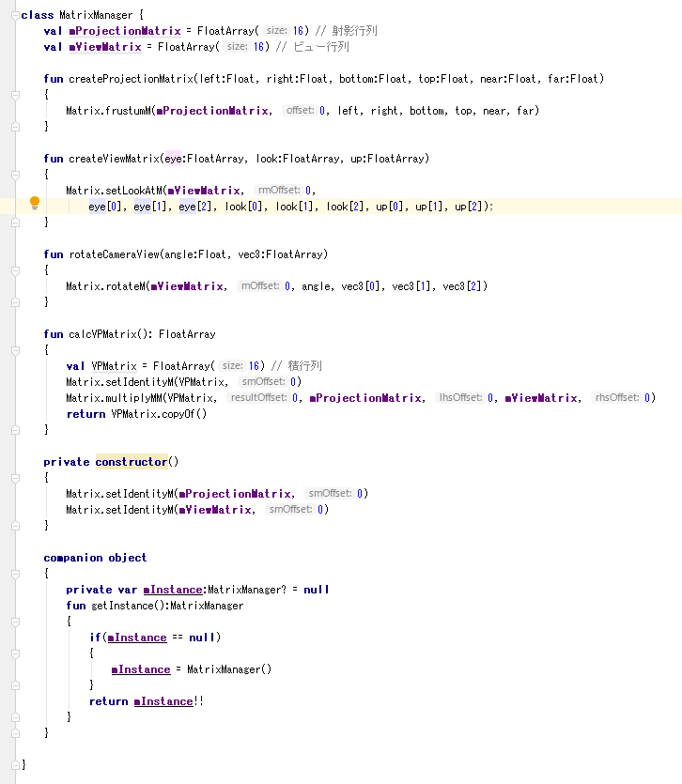Click Matrix.multiplyMM call

coord(115,398)
